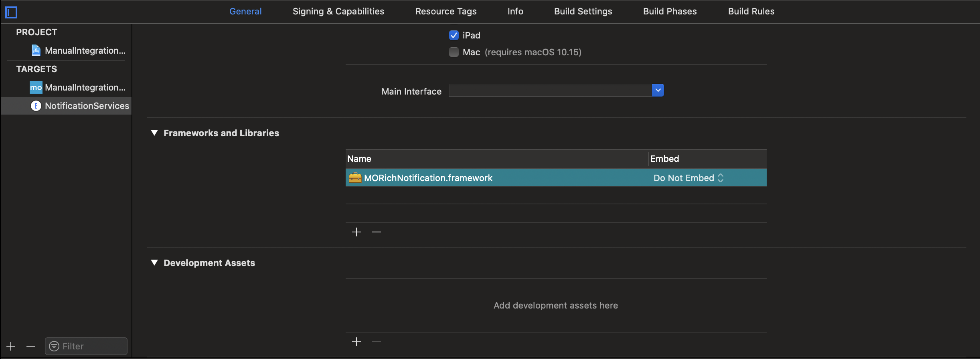Viewport: 980px width, 359px height.
Task: Collapse the Frameworks and Libraries section
Action: pos(154,133)
